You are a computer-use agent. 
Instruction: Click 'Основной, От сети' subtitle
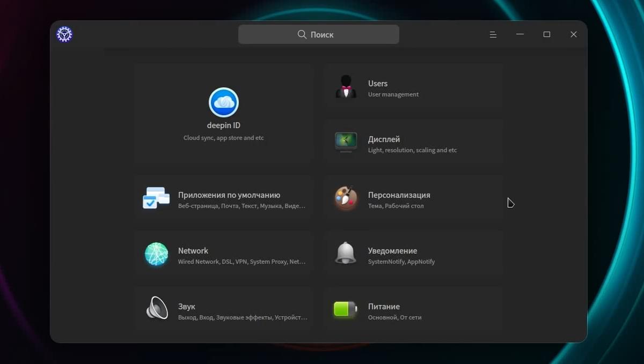(x=394, y=317)
